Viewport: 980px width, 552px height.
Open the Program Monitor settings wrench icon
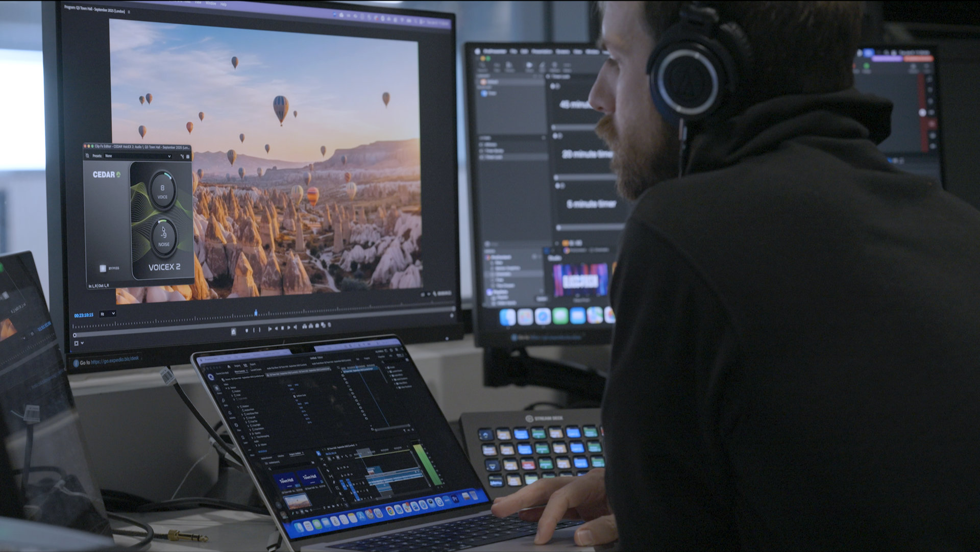434,294
